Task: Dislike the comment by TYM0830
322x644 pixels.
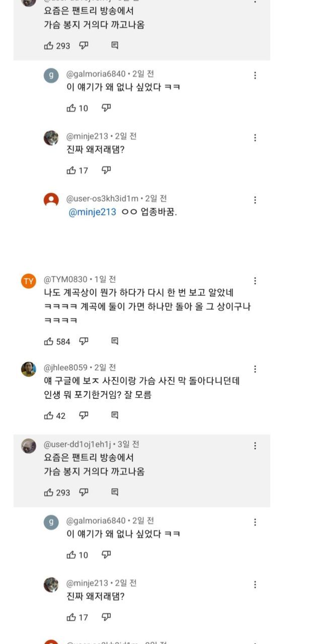Action: tap(84, 342)
